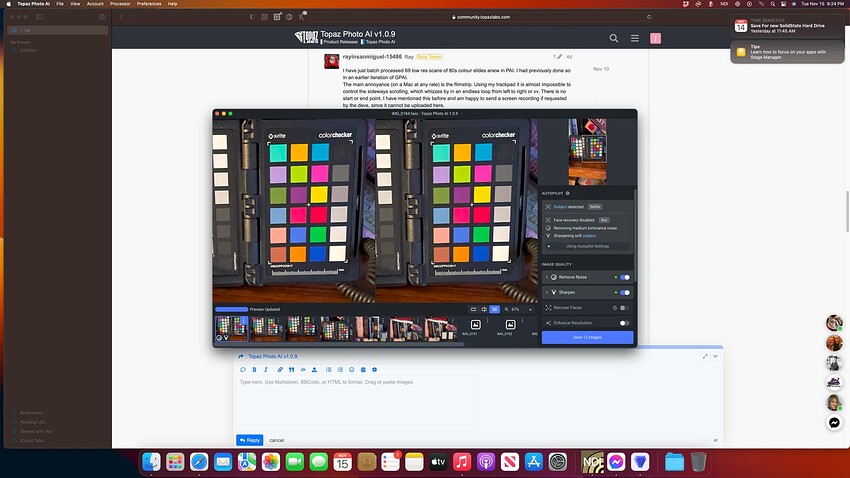This screenshot has height=478, width=850.
Task: Open the Autopilot settings gear
Action: 568,193
